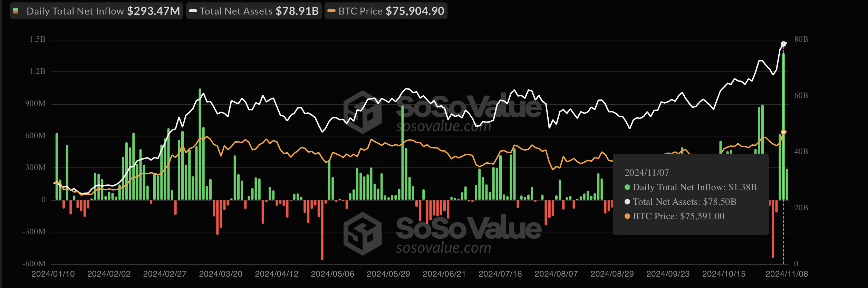
Task: Click the lower SoSoValue cube logo watermark
Action: [363, 233]
